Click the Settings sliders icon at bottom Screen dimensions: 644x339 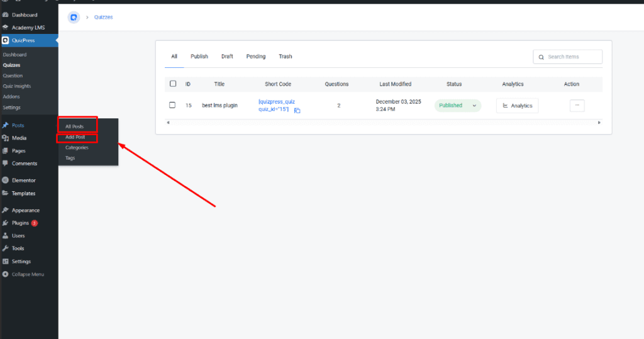[x=5, y=262]
